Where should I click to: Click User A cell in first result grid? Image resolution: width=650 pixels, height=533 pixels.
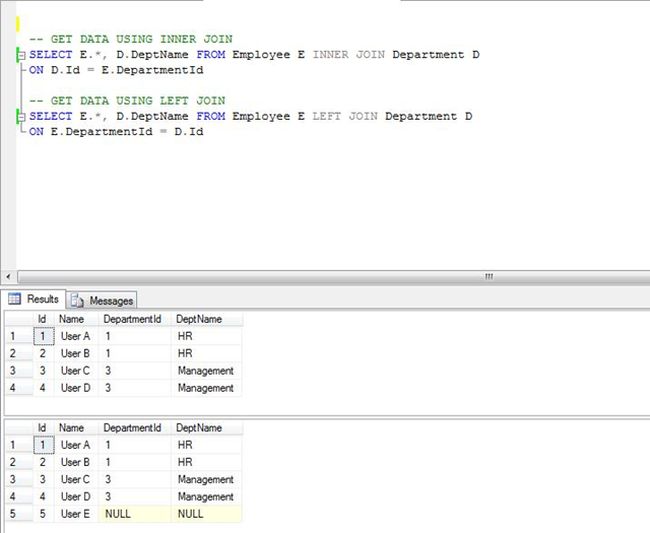pos(76,336)
